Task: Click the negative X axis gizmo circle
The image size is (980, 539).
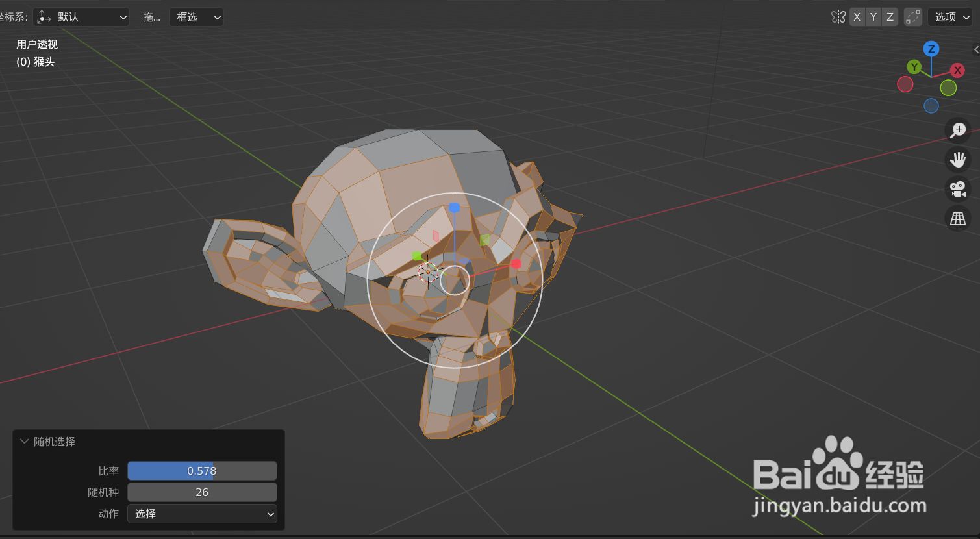Action: coord(905,84)
